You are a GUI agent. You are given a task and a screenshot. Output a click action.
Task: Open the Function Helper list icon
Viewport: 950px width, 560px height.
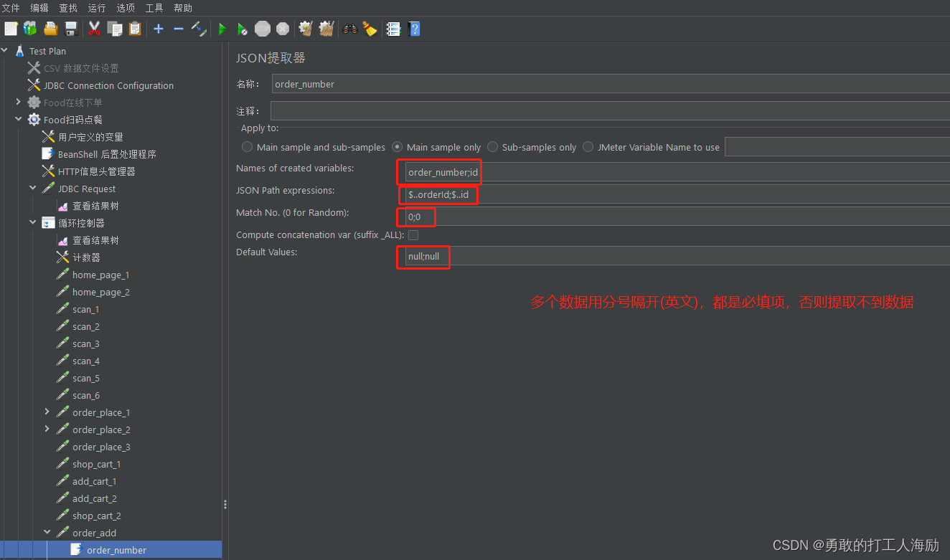393,29
